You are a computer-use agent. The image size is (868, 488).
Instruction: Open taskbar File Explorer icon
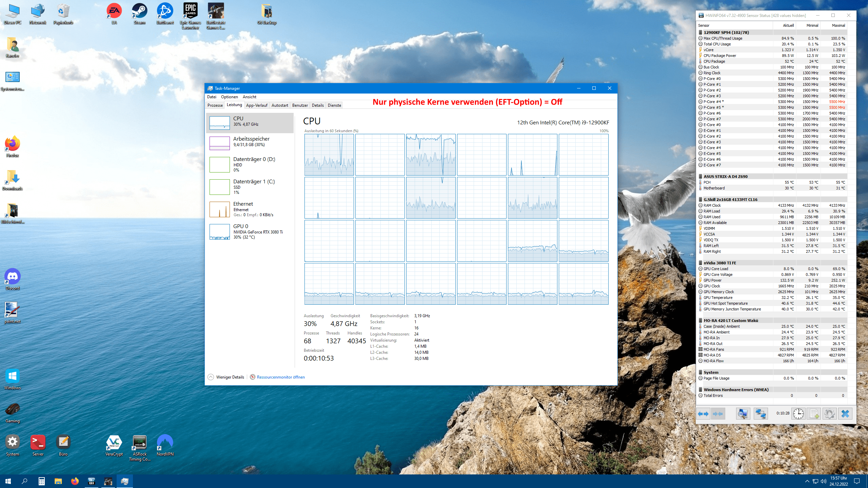point(58,481)
